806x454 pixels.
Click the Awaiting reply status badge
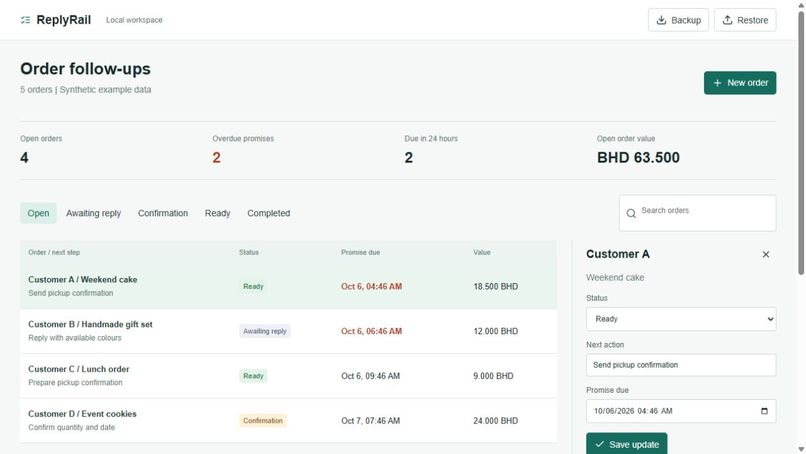pos(265,331)
